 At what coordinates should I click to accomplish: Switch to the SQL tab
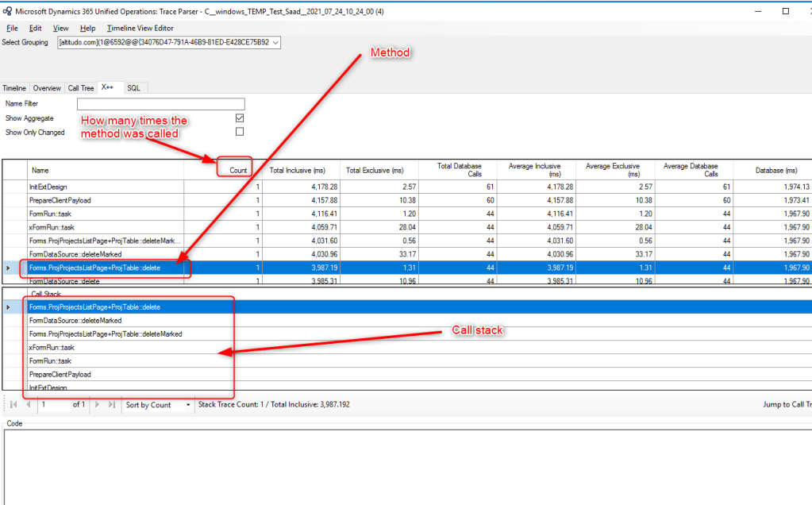[133, 88]
